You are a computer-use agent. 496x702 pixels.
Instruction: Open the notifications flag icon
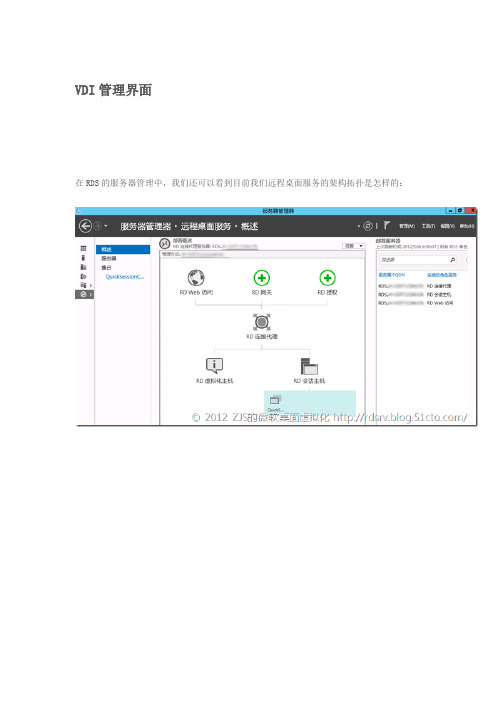click(387, 226)
